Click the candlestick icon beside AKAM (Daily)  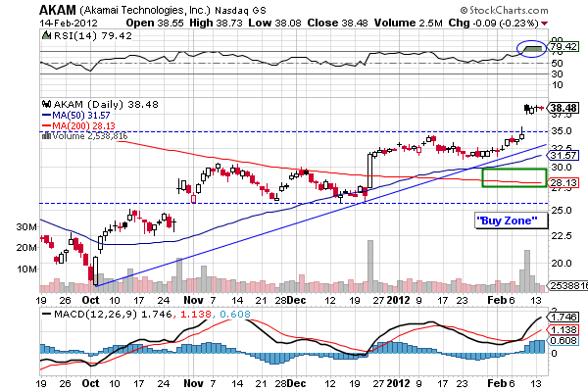[x=47, y=104]
